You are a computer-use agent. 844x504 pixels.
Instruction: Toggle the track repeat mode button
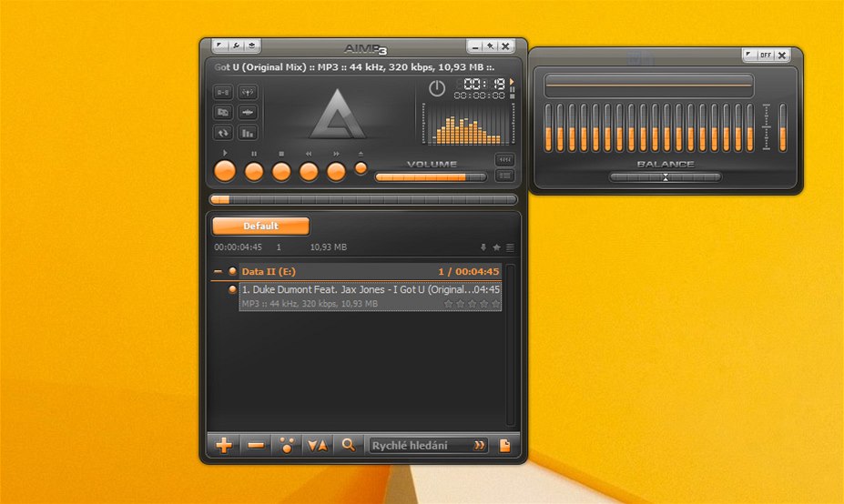click(x=223, y=133)
